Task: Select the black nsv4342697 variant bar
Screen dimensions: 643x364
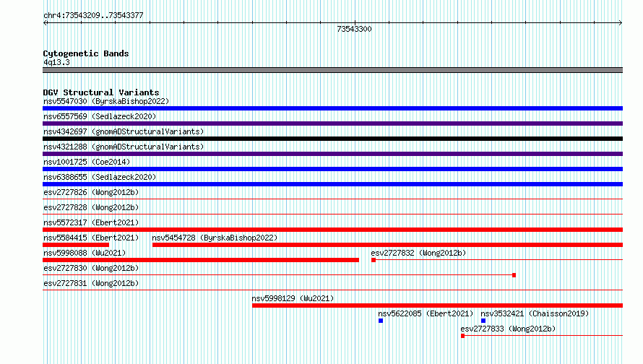Action: click(332, 139)
